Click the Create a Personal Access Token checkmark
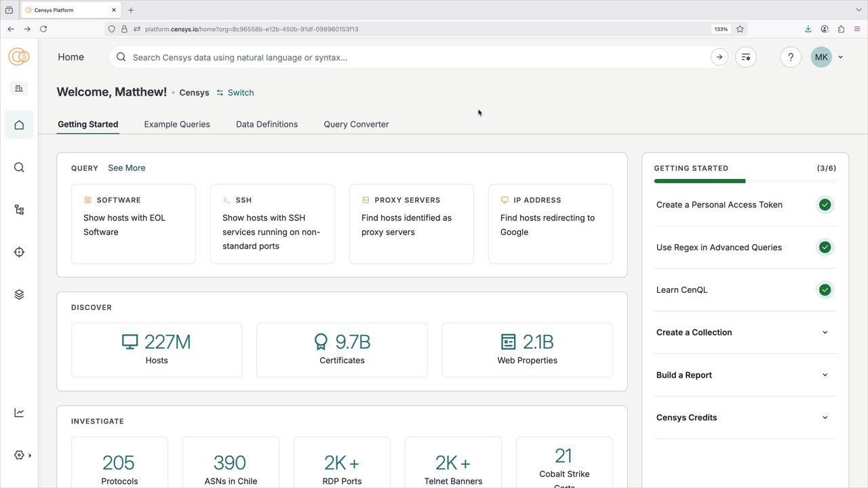 [x=825, y=205]
